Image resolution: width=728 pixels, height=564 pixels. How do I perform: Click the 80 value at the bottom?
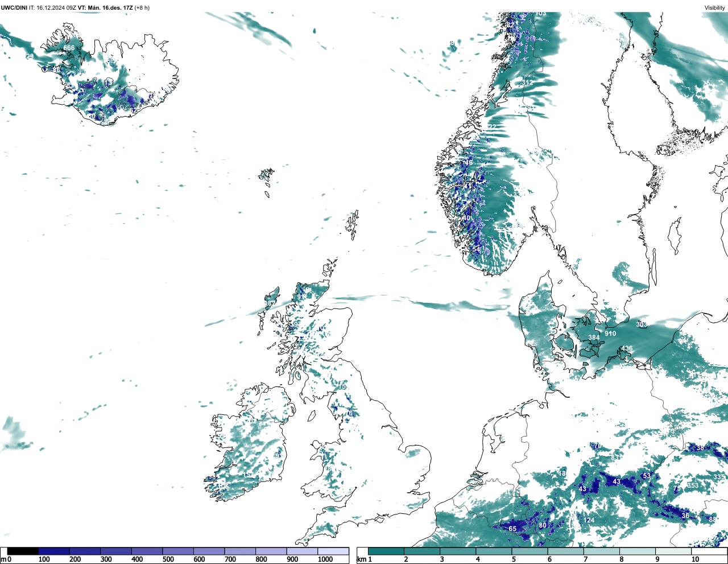(x=543, y=525)
